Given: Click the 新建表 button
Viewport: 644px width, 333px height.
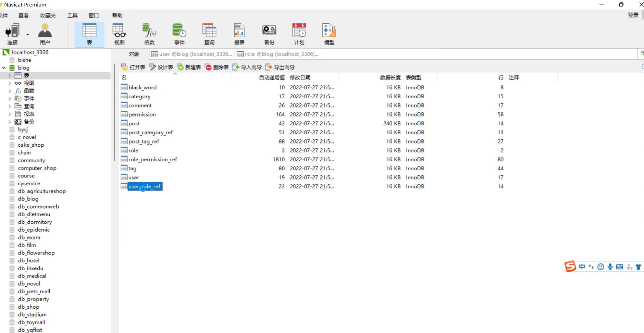Looking at the screenshot, I should (189, 67).
